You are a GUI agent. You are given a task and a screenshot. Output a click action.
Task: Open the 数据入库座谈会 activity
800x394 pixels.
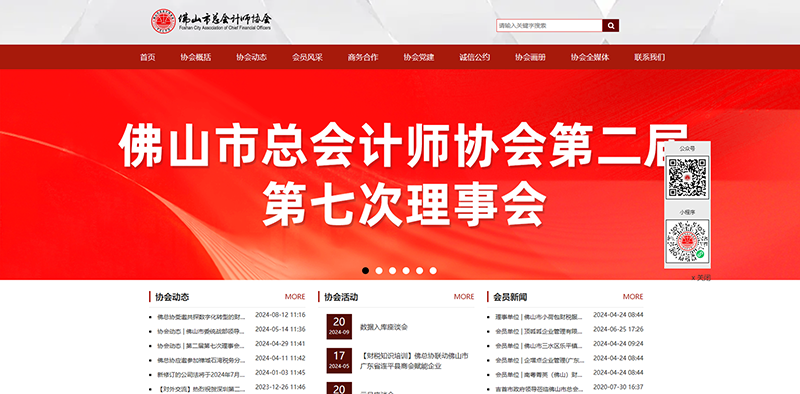click(x=384, y=327)
